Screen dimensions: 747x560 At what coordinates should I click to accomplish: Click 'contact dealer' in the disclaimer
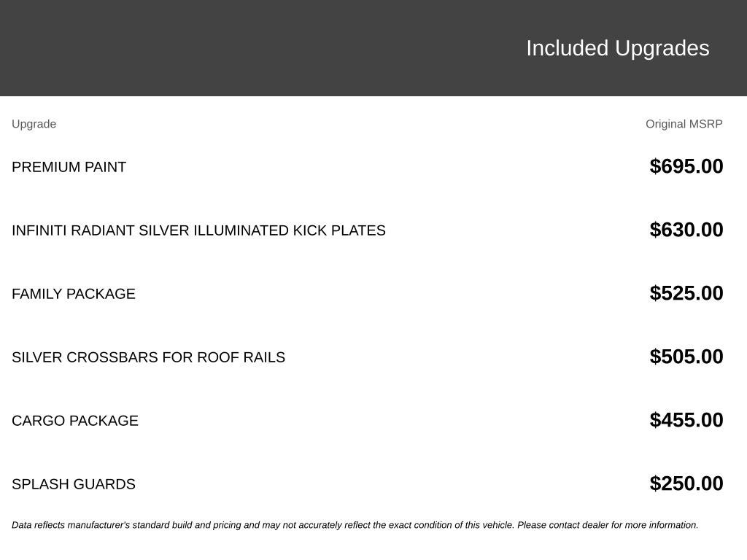[x=578, y=525]
